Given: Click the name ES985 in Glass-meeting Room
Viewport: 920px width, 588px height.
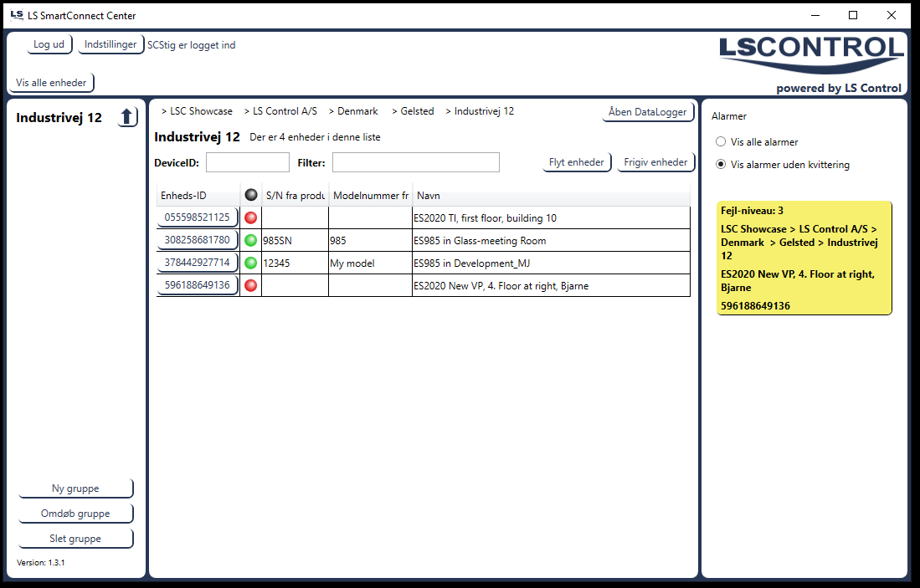Looking at the screenshot, I should click(480, 241).
